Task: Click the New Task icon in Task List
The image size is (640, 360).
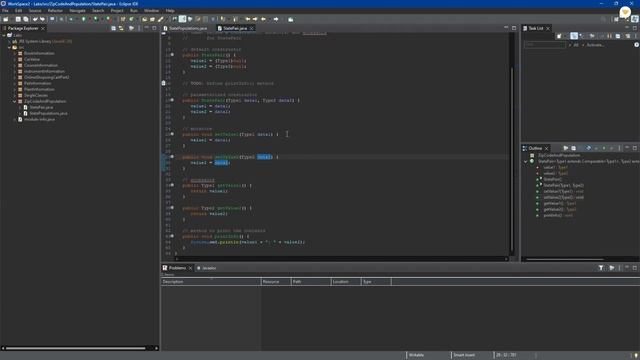Action: [x=559, y=36]
